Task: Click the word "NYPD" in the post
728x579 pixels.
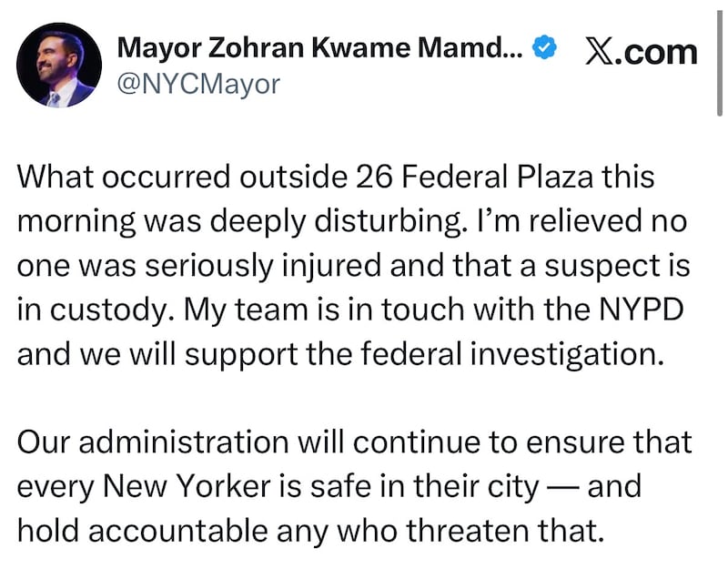Action: coord(642,310)
